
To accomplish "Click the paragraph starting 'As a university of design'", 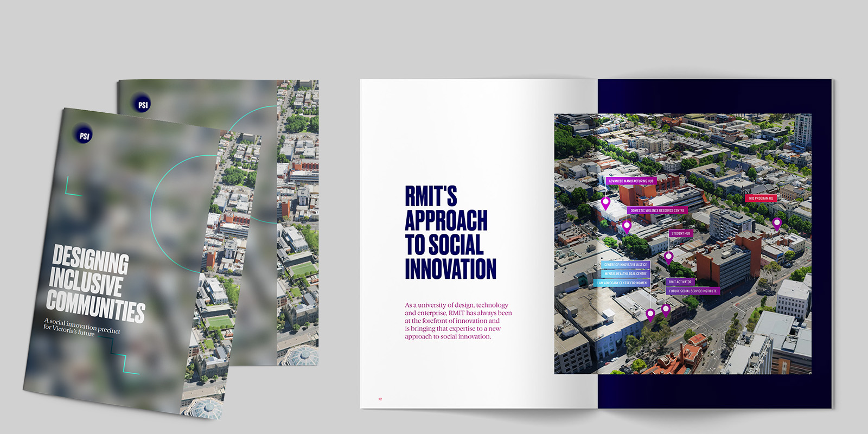I will 458,321.
